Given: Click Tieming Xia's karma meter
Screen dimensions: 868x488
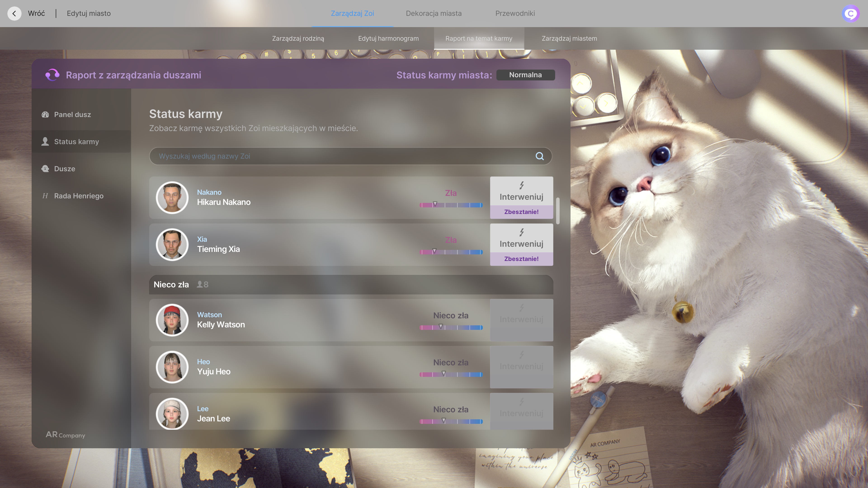Looking at the screenshot, I should (x=451, y=252).
